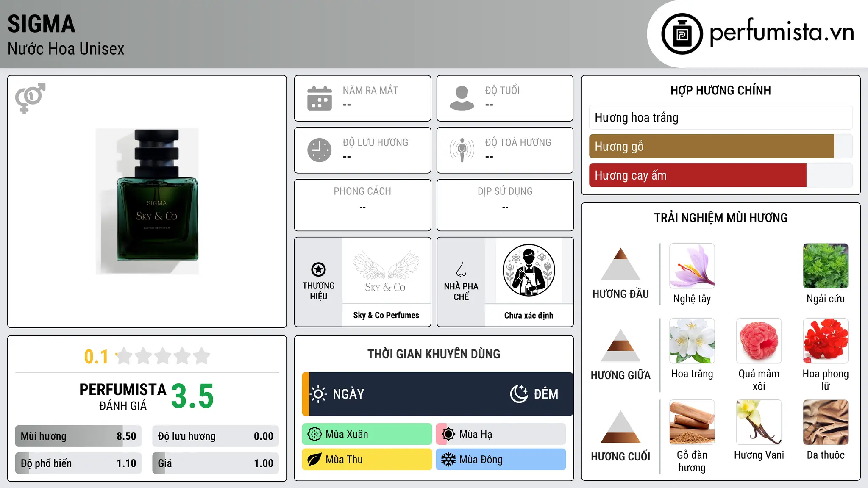Click the unisex gender symbol icon
Viewport: 868px width, 488px height.
pyautogui.click(x=30, y=98)
